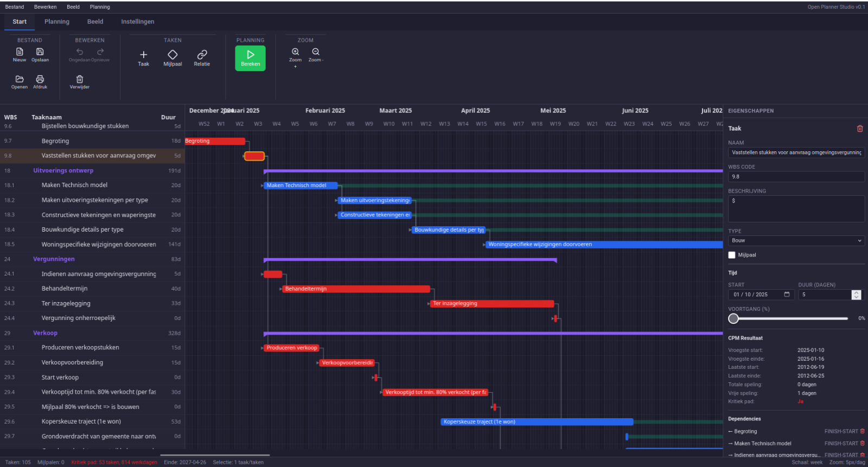Delete selection with Verwijder trash icon
The image size is (868, 467).
coord(80,80)
